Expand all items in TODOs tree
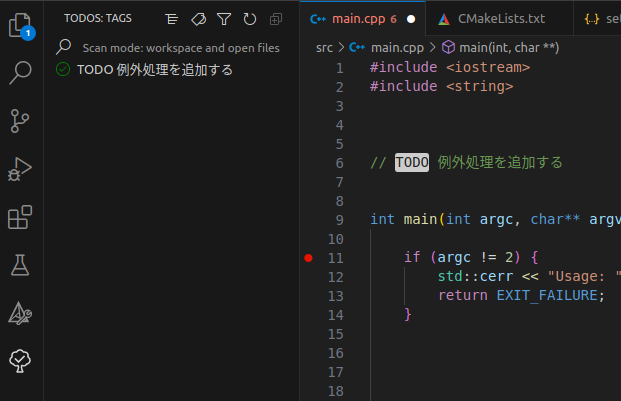 click(x=276, y=19)
